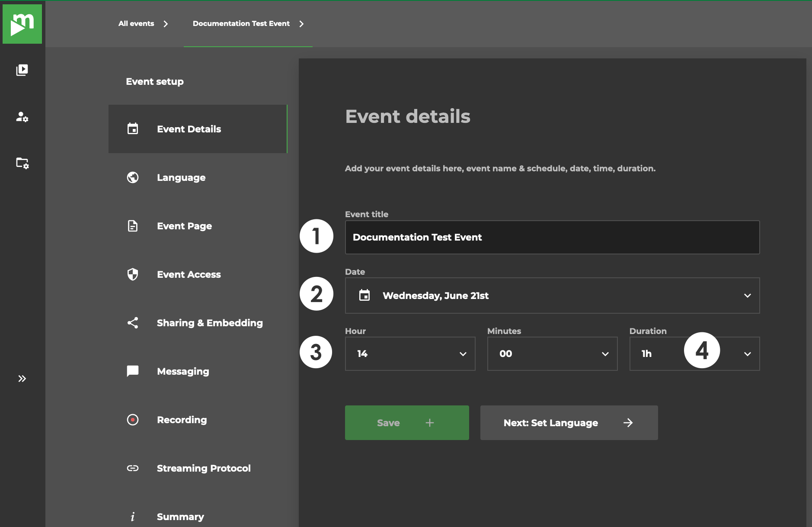
Task: Click the Summary info icon
Action: pos(133,517)
